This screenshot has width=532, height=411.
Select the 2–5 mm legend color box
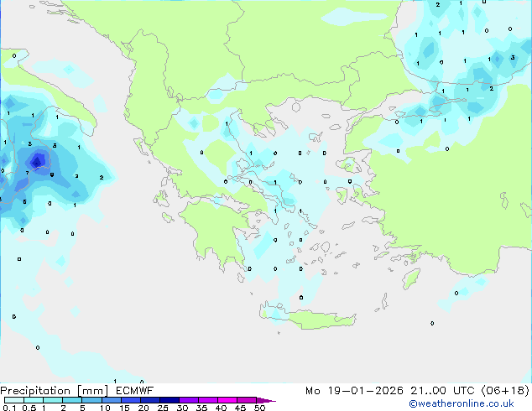pos(72,400)
